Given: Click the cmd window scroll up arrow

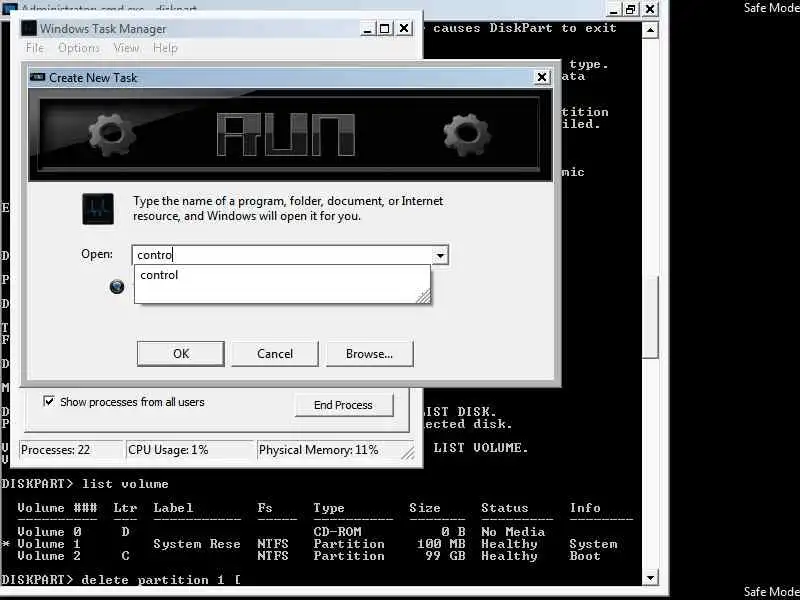Looking at the screenshot, I should tap(650, 30).
